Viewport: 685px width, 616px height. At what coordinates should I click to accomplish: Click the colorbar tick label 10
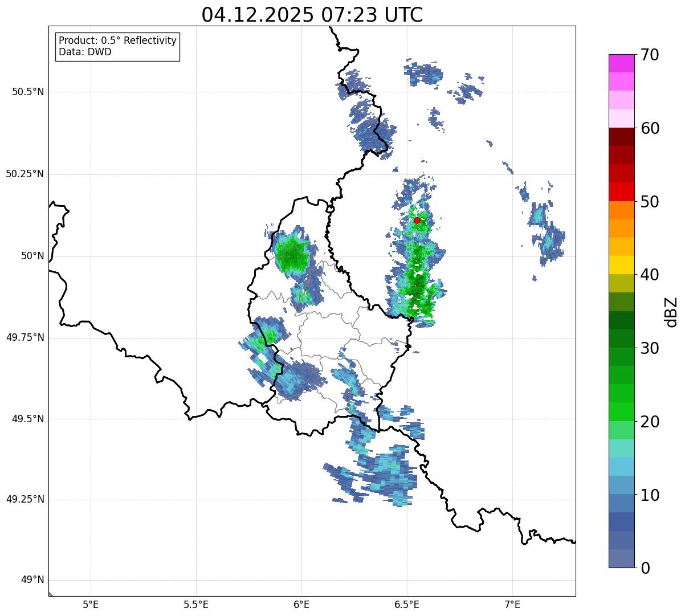point(650,495)
